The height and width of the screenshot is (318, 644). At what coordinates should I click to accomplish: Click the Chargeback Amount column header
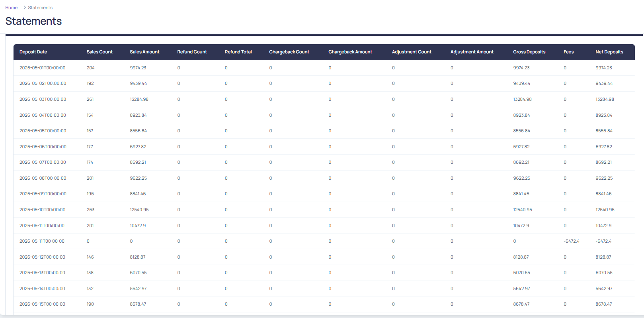[350, 52]
